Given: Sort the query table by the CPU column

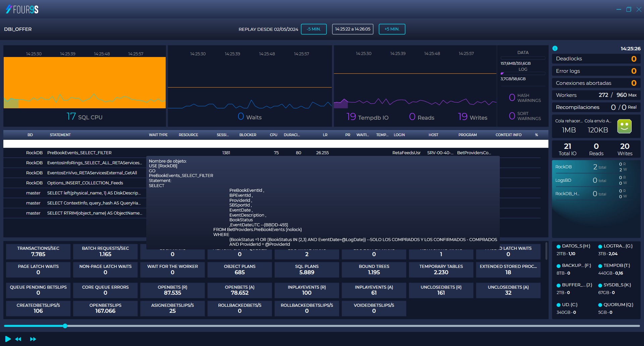Looking at the screenshot, I should pos(273,135).
